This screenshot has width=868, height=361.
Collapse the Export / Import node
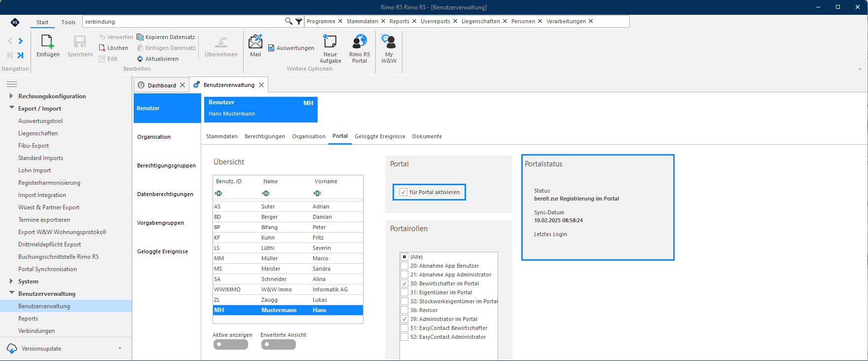click(x=11, y=108)
